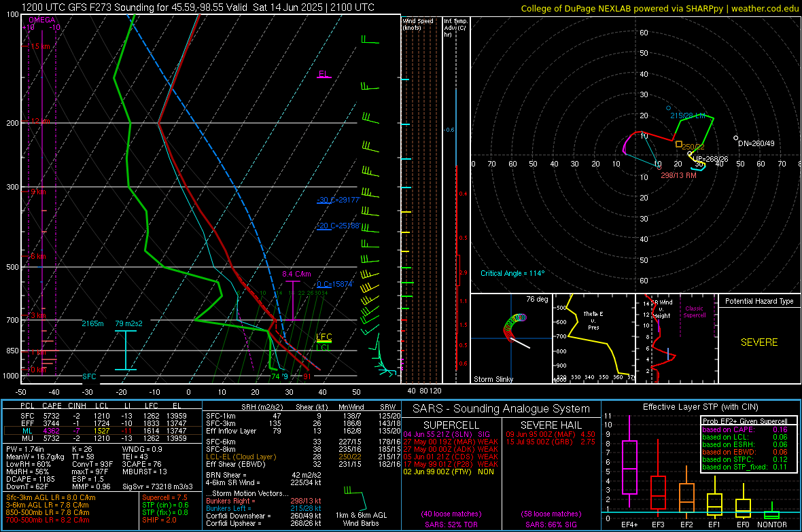Click the 'Eff Shear (EBWD)' row
Screen dimensions: 802x532
(303, 465)
